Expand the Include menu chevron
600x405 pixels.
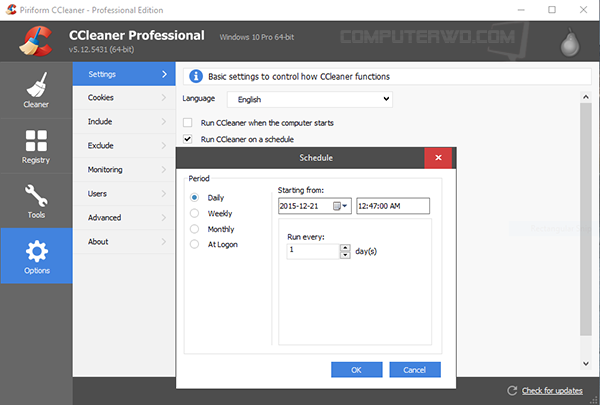click(x=164, y=122)
